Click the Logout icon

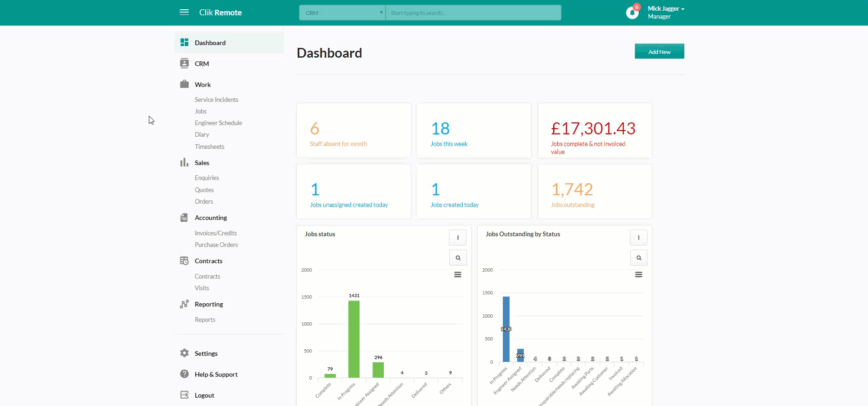tap(184, 395)
